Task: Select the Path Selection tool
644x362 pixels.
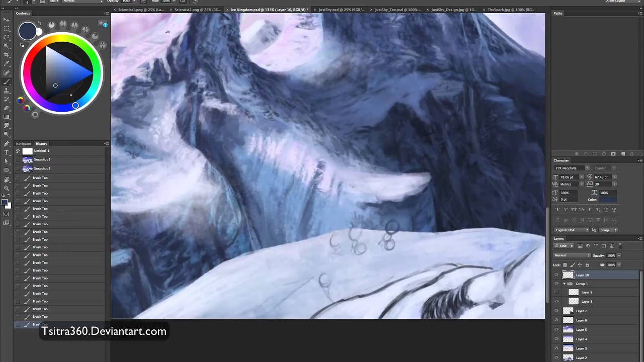Action: 7,161
